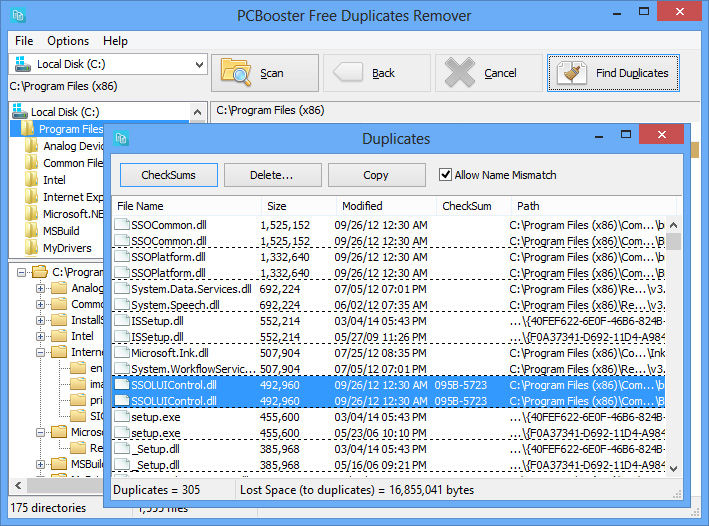Click the Copy button
Viewport: 709px width, 526px height.
(377, 175)
